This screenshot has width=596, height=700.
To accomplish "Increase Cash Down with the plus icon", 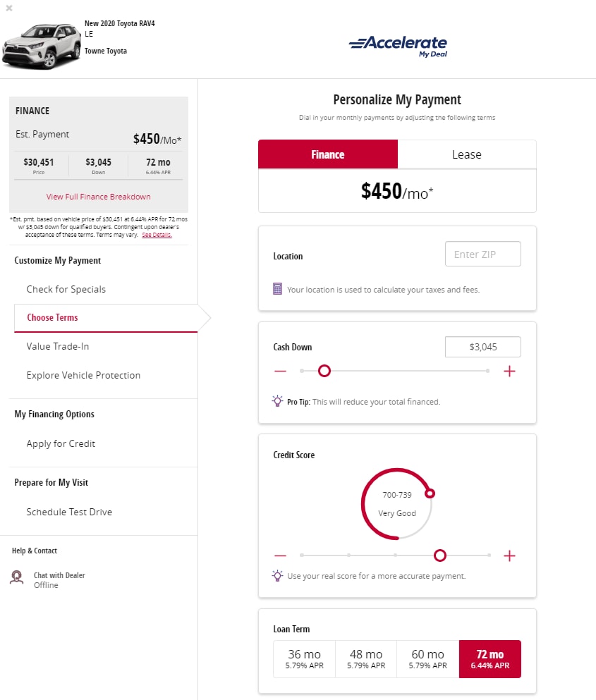I will pos(509,371).
